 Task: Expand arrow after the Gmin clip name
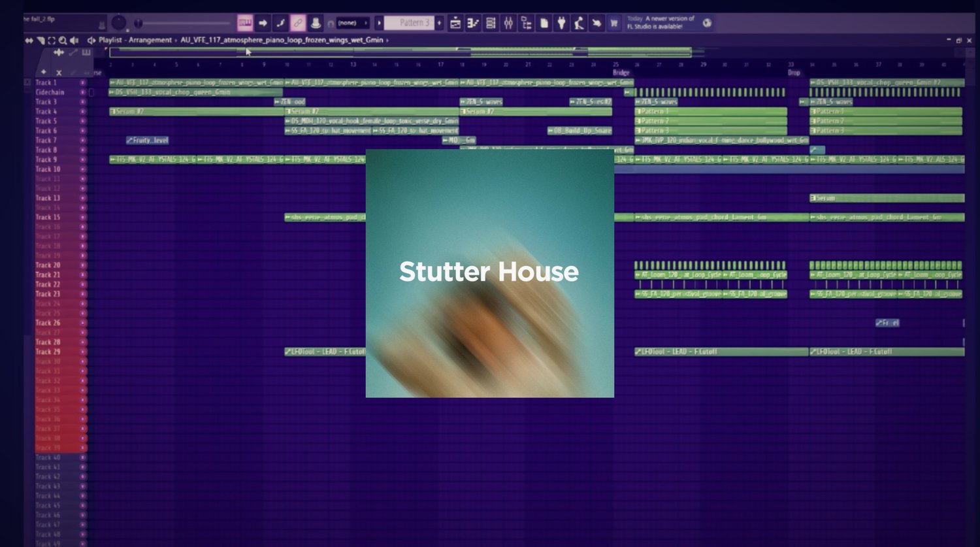tap(387, 40)
